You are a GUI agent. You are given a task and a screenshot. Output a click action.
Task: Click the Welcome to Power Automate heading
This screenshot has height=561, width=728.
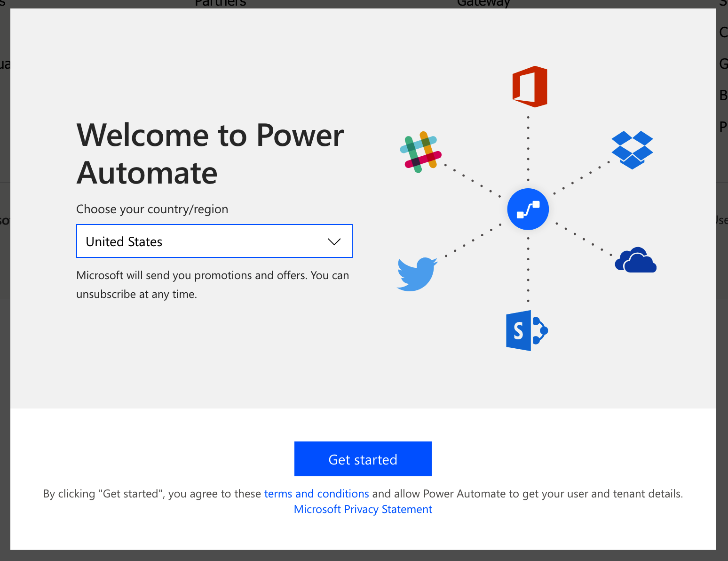210,154
